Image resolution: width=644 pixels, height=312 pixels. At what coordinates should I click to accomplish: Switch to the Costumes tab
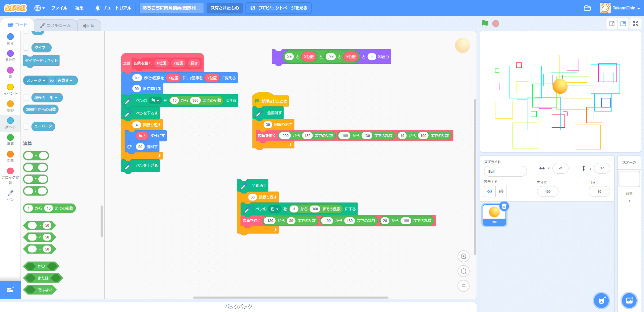[56, 26]
